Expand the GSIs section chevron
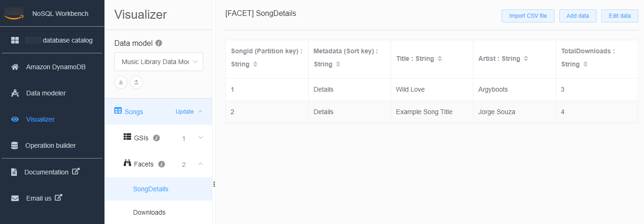 point(200,138)
